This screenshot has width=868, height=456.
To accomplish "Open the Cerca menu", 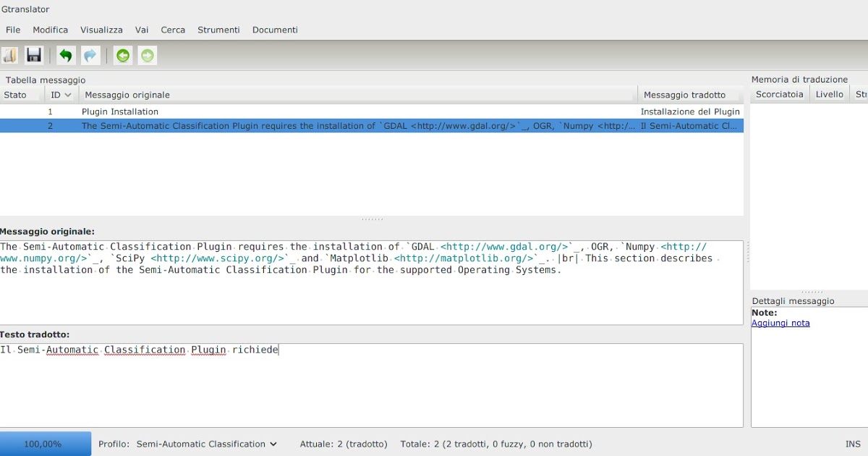I will point(173,30).
